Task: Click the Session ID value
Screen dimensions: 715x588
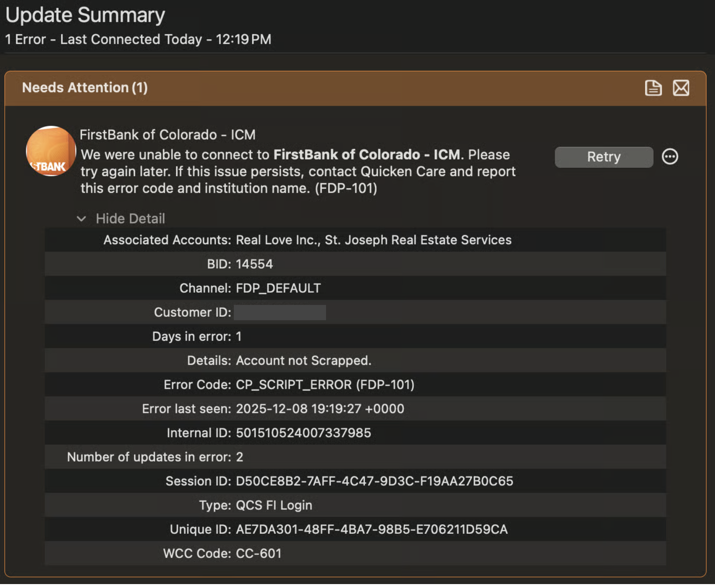Action: 375,481
